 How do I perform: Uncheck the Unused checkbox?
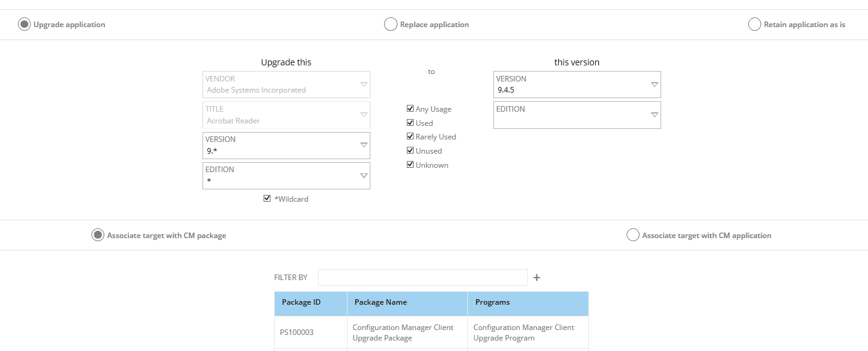click(x=410, y=151)
